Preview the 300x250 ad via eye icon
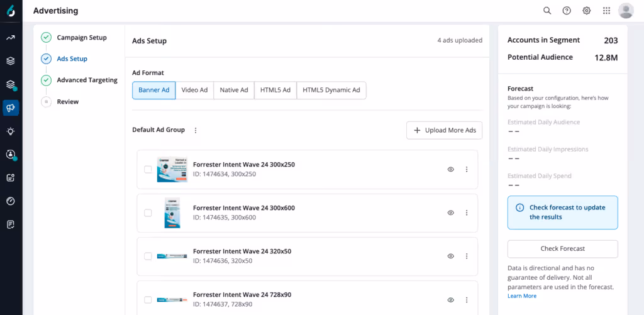The height and width of the screenshot is (315, 644). click(x=450, y=169)
